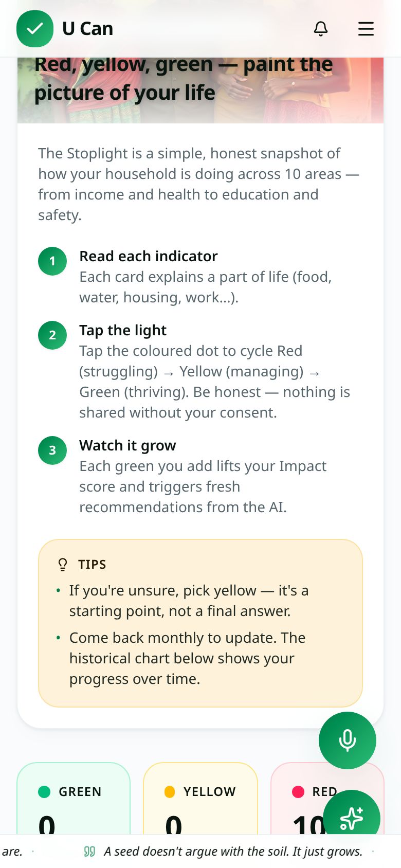The width and height of the screenshot is (401, 868).
Task: Activate the microphone voice button
Action: point(348,740)
